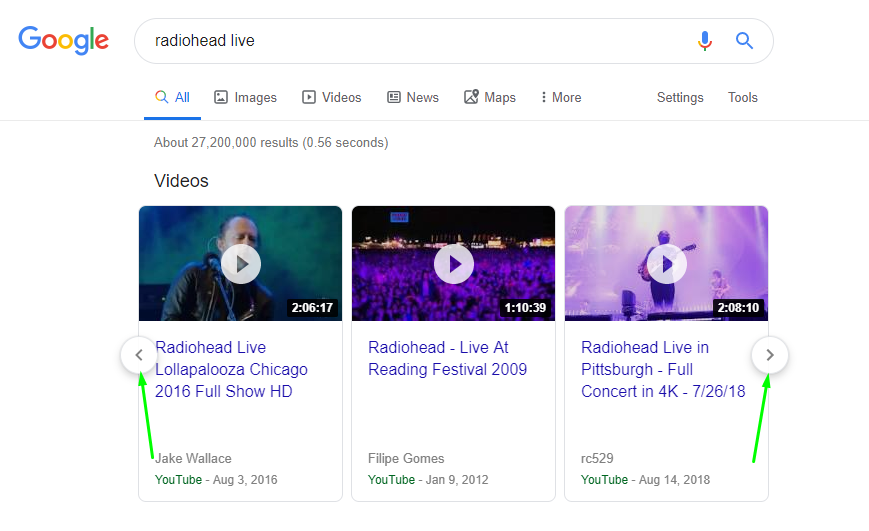The height and width of the screenshot is (531, 869).
Task: Expand the More menu
Action: pos(561,98)
